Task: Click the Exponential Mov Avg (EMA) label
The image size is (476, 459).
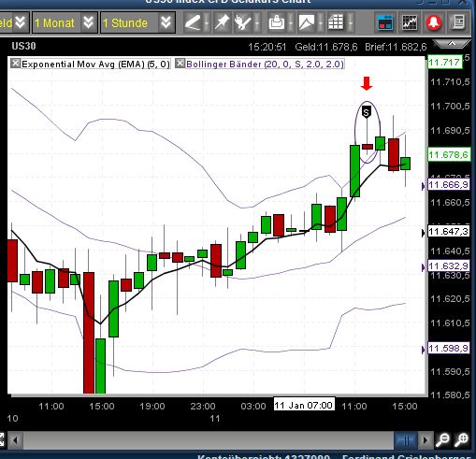Action: pos(95,65)
